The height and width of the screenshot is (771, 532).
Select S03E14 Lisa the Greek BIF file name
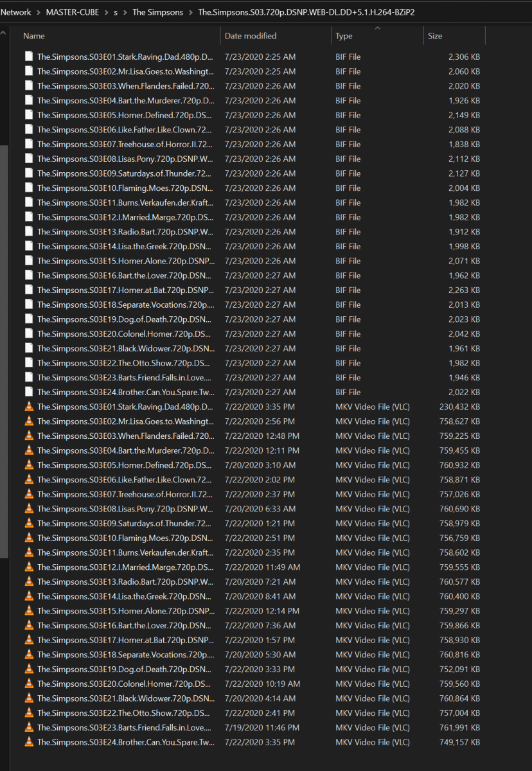125,246
